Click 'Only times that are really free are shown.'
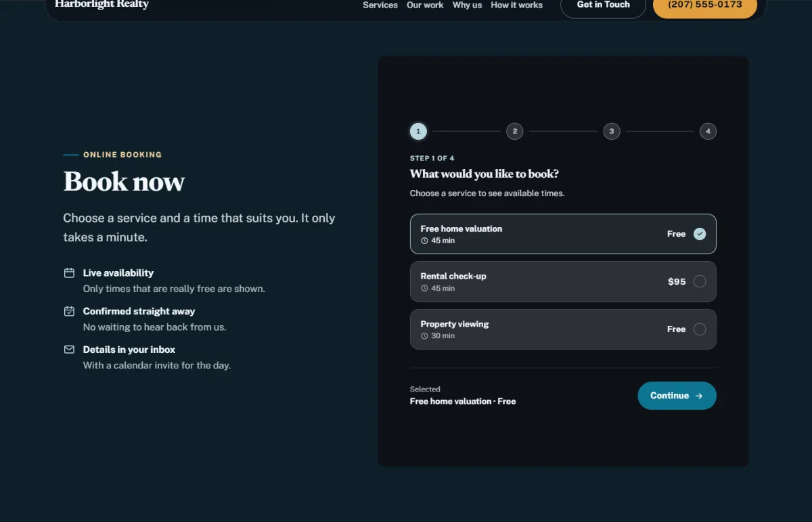Viewport: 812px width, 522px height. point(174,289)
